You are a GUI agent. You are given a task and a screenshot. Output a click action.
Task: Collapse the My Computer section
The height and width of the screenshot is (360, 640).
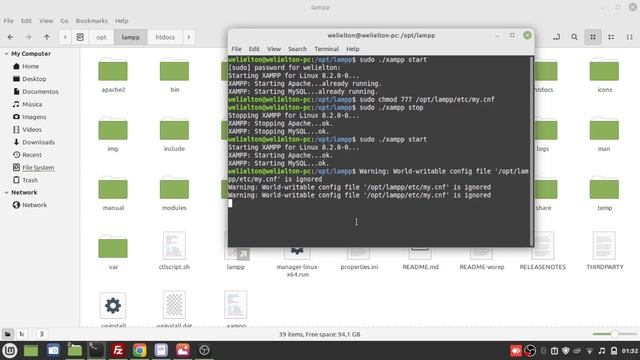[7, 54]
